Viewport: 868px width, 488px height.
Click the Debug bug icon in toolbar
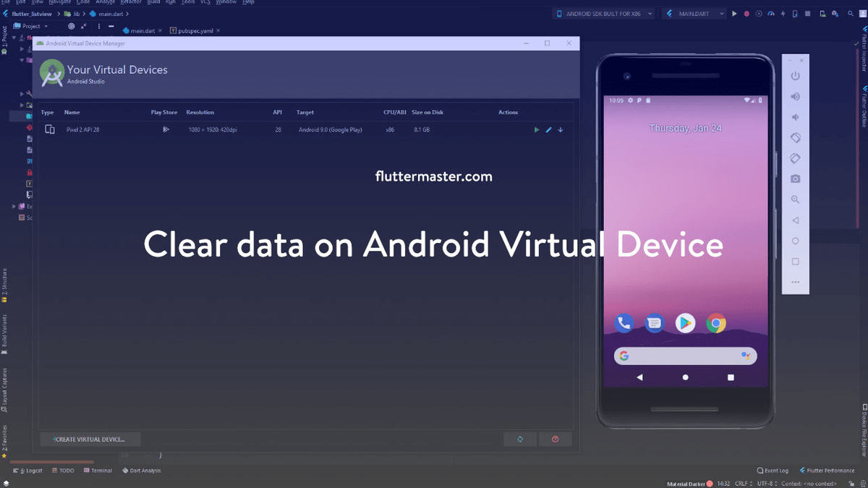(746, 14)
